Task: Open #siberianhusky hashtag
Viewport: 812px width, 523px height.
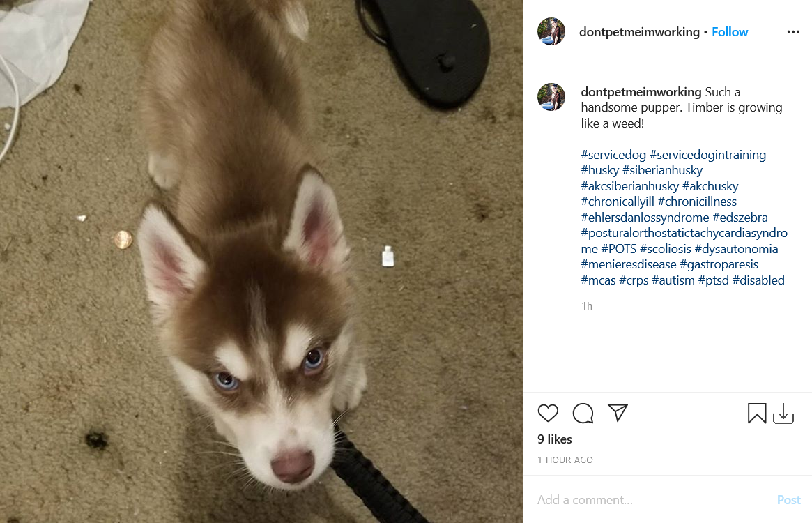Action: (x=662, y=170)
